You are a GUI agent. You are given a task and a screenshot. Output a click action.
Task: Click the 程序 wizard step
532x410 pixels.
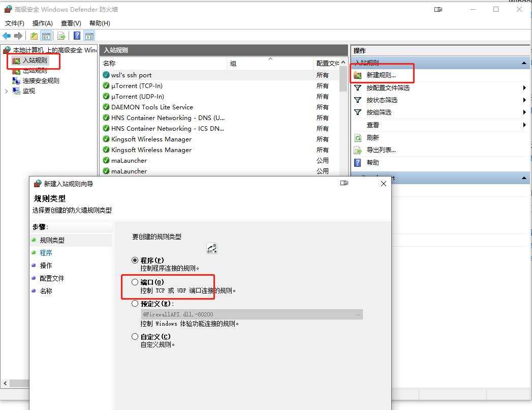[x=46, y=253]
